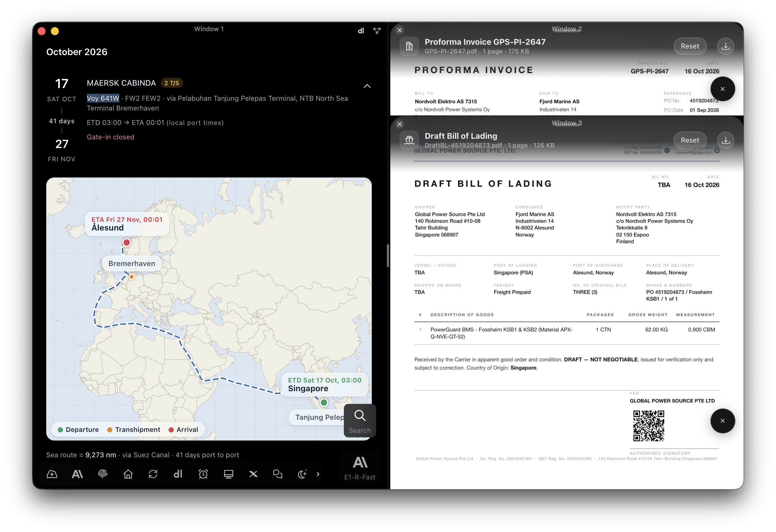Click the Window 3 title
The image size is (776, 532).
567,123
